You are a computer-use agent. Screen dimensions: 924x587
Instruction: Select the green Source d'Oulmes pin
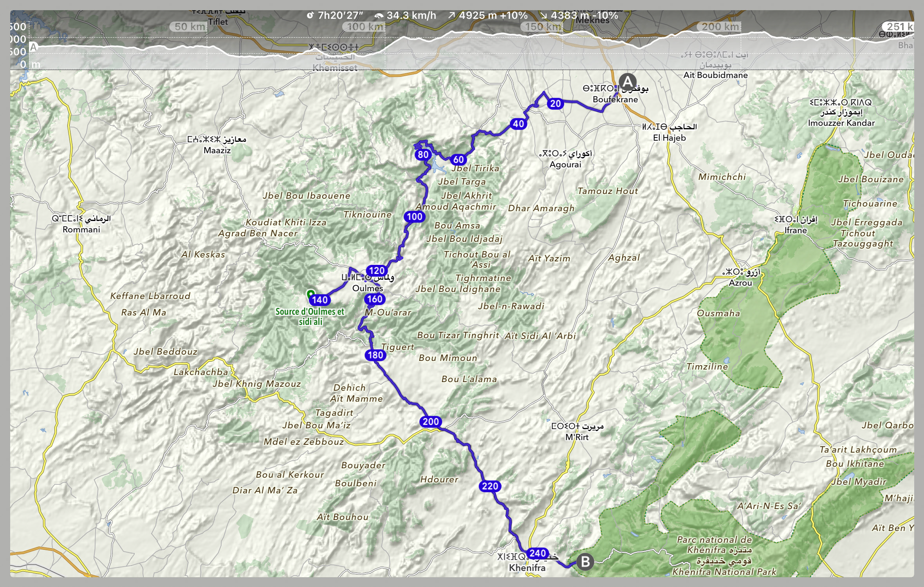point(310,294)
